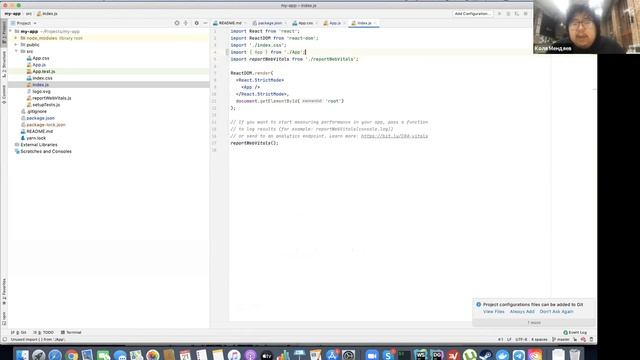Click the expand-all icon in Project toolbar
The width and height of the screenshot is (640, 360).
[186, 23]
